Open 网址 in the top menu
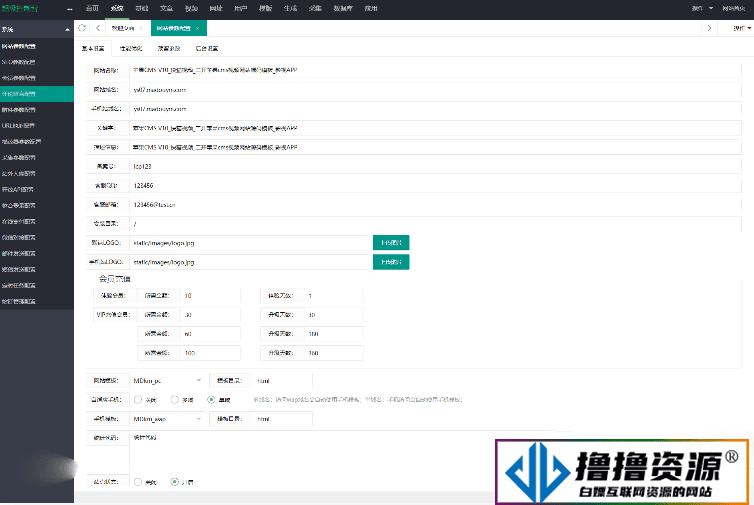The image size is (754, 505). [x=216, y=9]
